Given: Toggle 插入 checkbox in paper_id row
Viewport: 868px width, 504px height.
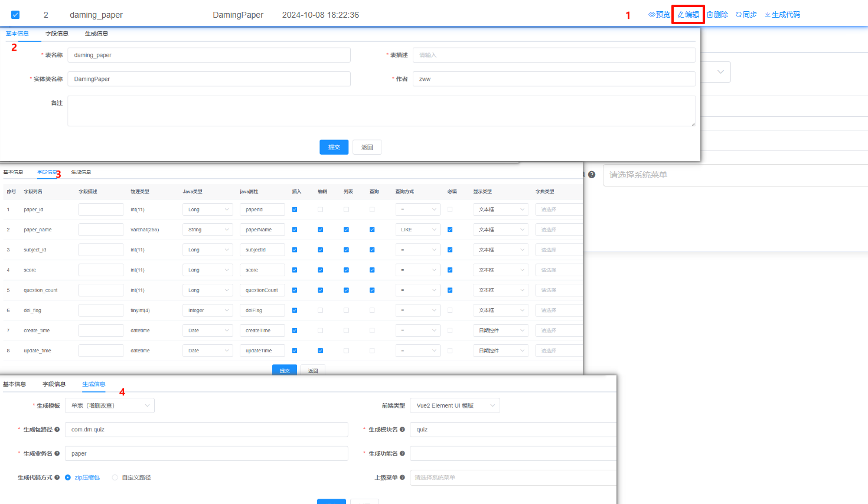Looking at the screenshot, I should click(x=295, y=210).
